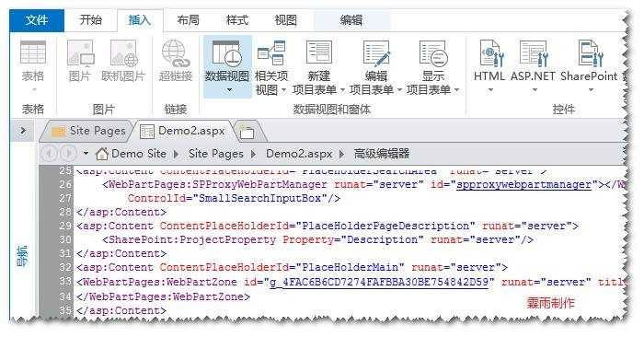644x337 pixels.
Task: Click line number 28 in the gutter
Action: click(x=65, y=212)
